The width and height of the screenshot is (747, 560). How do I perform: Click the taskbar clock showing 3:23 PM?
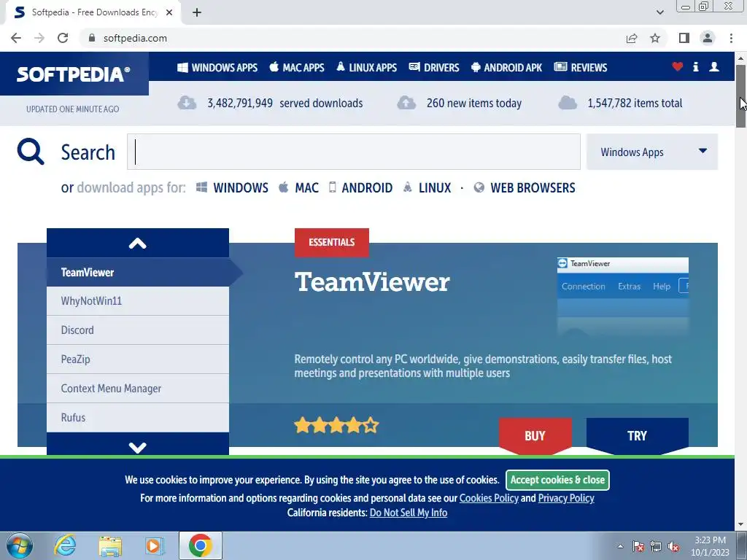coord(710,546)
